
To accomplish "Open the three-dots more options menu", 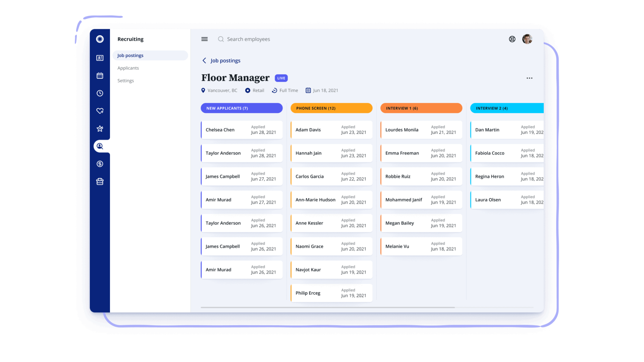I will click(x=529, y=78).
